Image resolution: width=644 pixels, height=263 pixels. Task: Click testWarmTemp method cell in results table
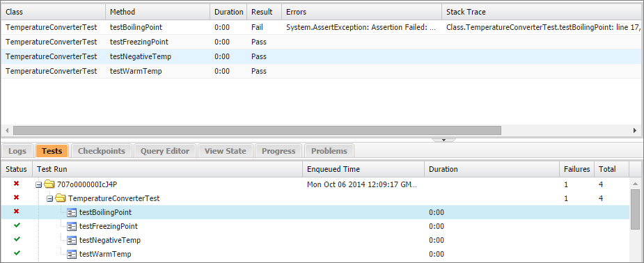(158, 71)
